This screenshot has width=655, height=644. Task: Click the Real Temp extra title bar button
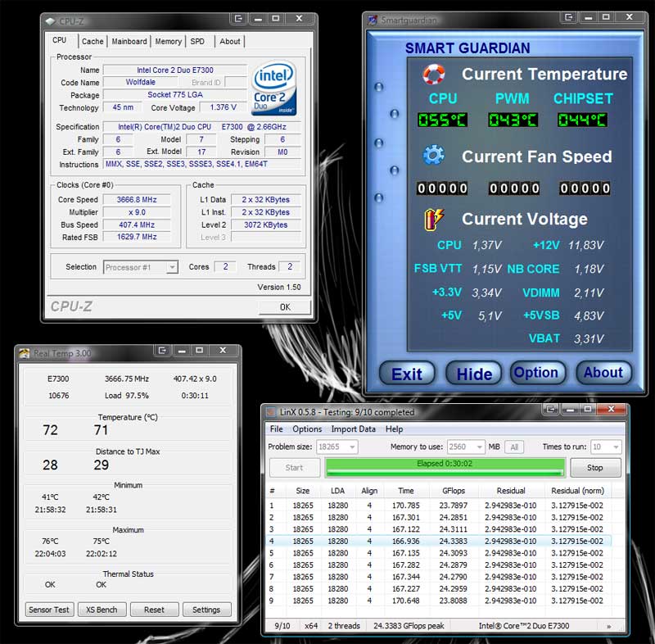point(162,350)
